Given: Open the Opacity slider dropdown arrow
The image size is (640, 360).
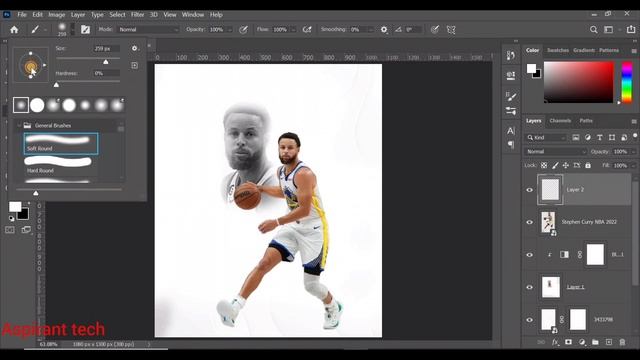Looking at the screenshot, I should tap(229, 30).
